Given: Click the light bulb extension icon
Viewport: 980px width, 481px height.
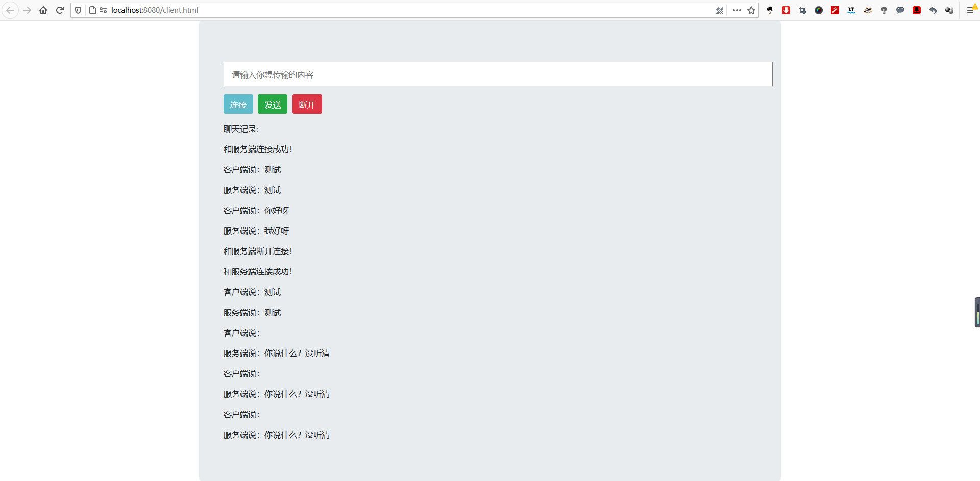Looking at the screenshot, I should click(x=884, y=10).
